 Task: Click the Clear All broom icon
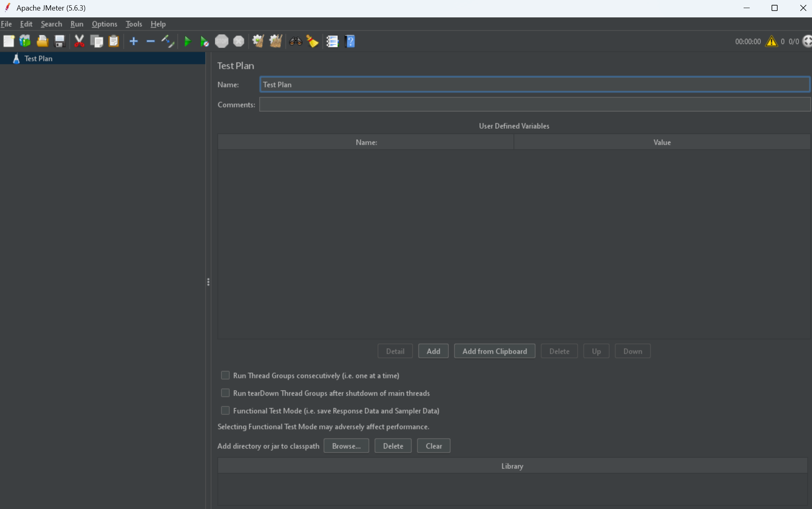click(x=276, y=41)
